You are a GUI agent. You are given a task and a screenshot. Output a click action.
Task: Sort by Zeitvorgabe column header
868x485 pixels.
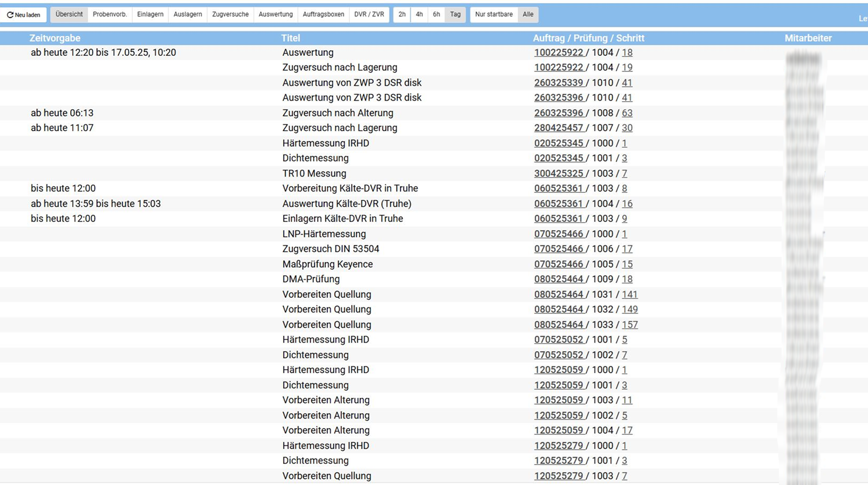pyautogui.click(x=55, y=38)
